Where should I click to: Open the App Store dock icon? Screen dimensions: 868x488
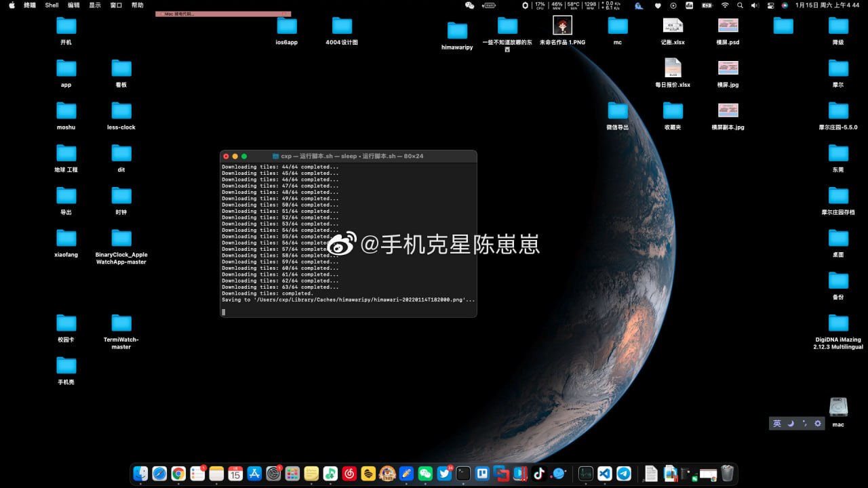click(x=254, y=474)
